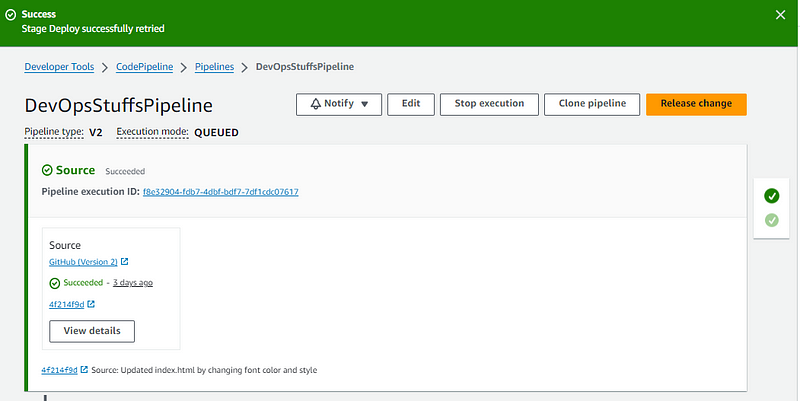800x401 pixels.
Task: Click the '3 days ago' timestamp
Action: [133, 283]
